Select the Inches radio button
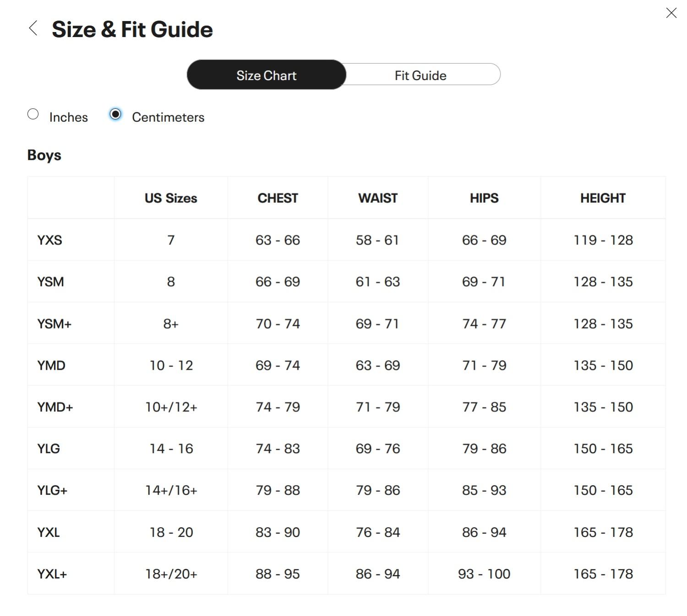 pyautogui.click(x=33, y=114)
